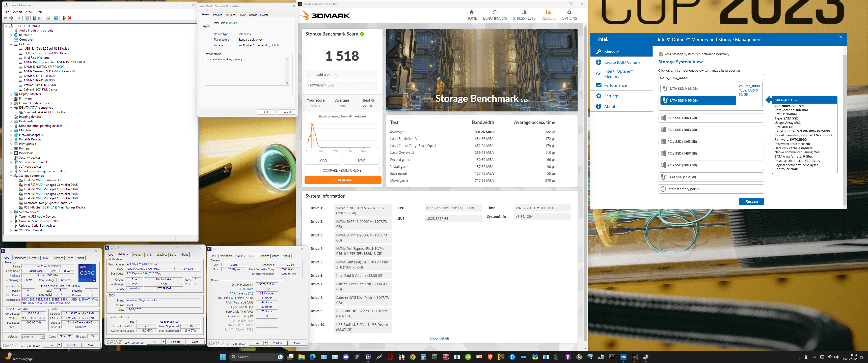
Task: Open 3DMark STRESS TESTS section
Action: tap(524, 15)
